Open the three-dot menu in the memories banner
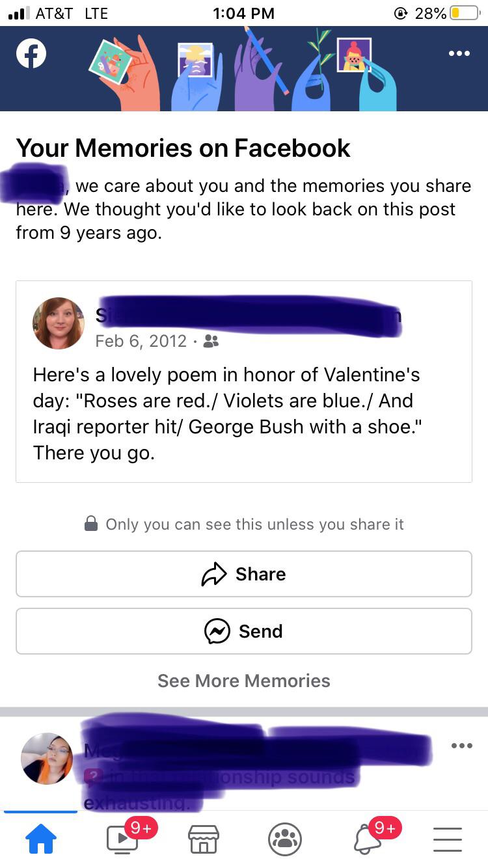The width and height of the screenshot is (488, 868). click(459, 54)
